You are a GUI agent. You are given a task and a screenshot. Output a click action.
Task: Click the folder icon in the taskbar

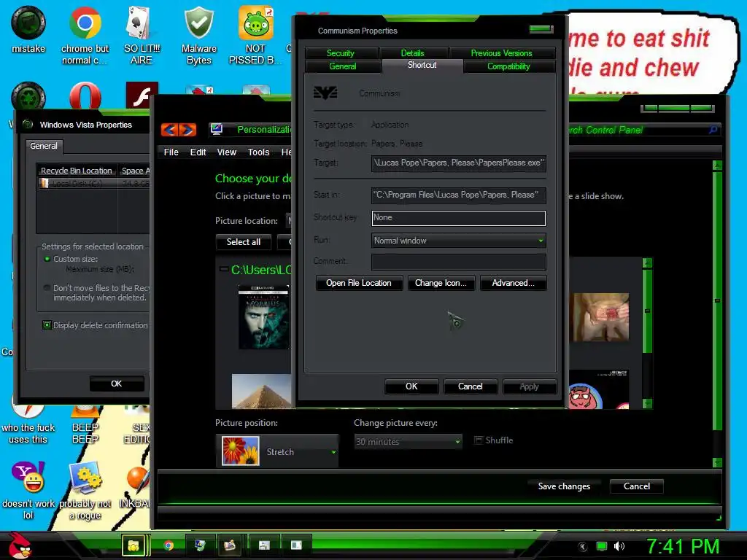click(x=133, y=545)
